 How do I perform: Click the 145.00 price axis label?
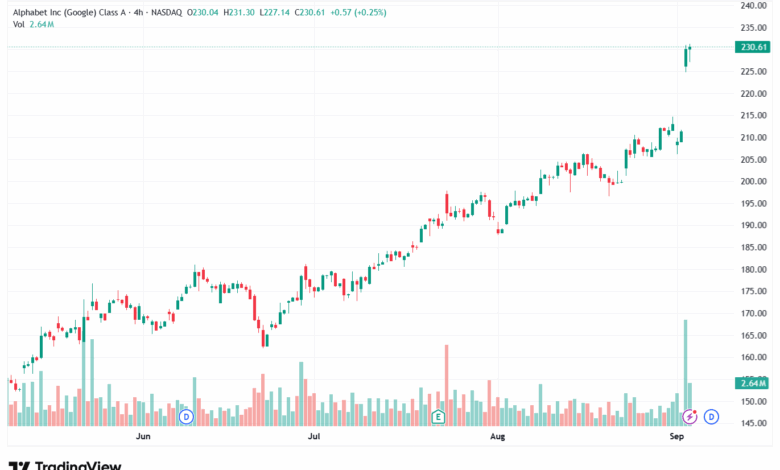click(753, 423)
